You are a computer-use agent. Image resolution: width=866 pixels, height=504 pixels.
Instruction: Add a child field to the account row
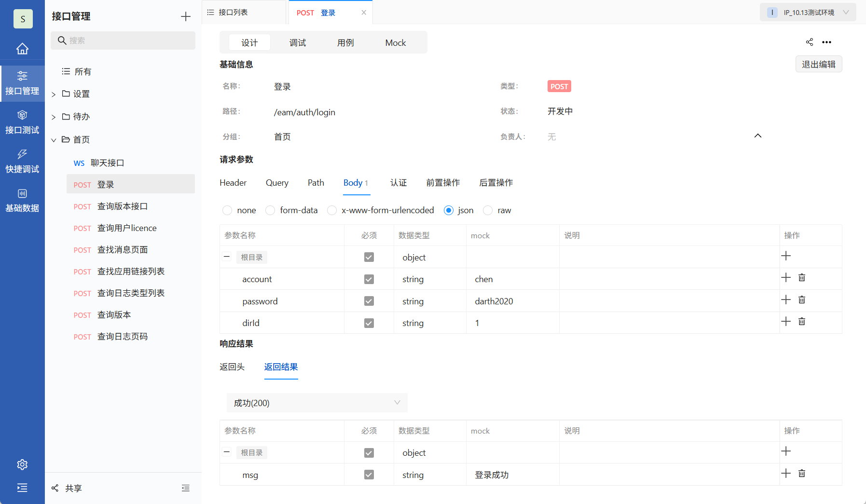(786, 277)
